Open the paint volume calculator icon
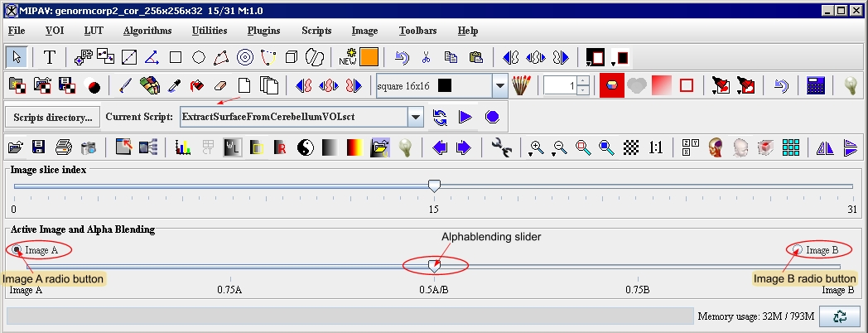The height and width of the screenshot is (333, 868). (815, 85)
